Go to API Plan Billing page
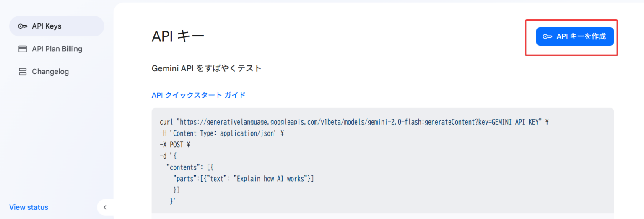The width and height of the screenshot is (644, 219). pos(57,49)
